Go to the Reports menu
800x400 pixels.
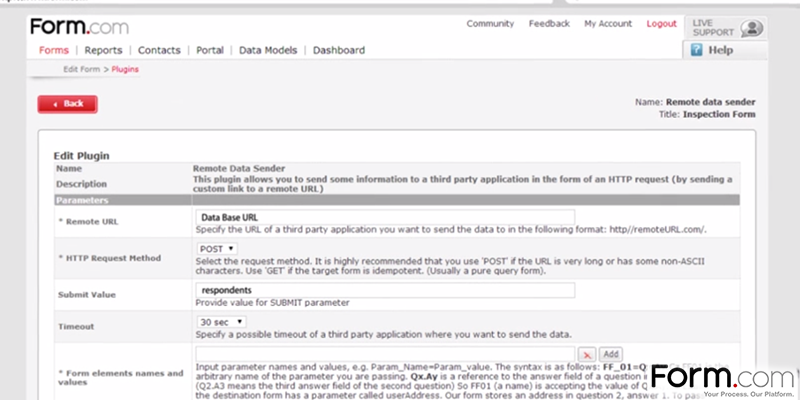103,50
